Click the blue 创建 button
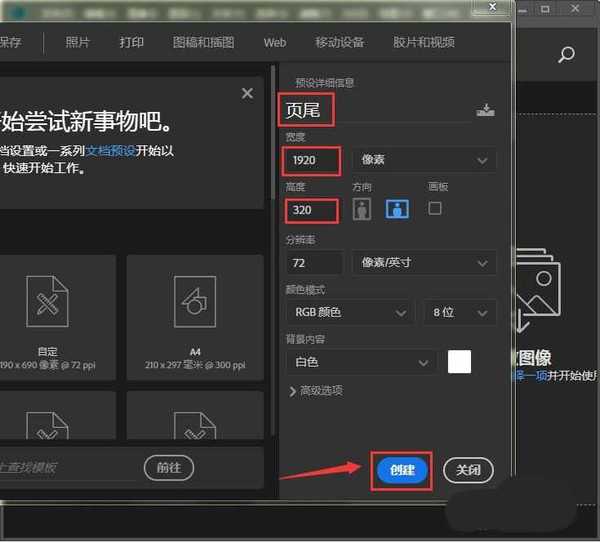 [x=401, y=470]
